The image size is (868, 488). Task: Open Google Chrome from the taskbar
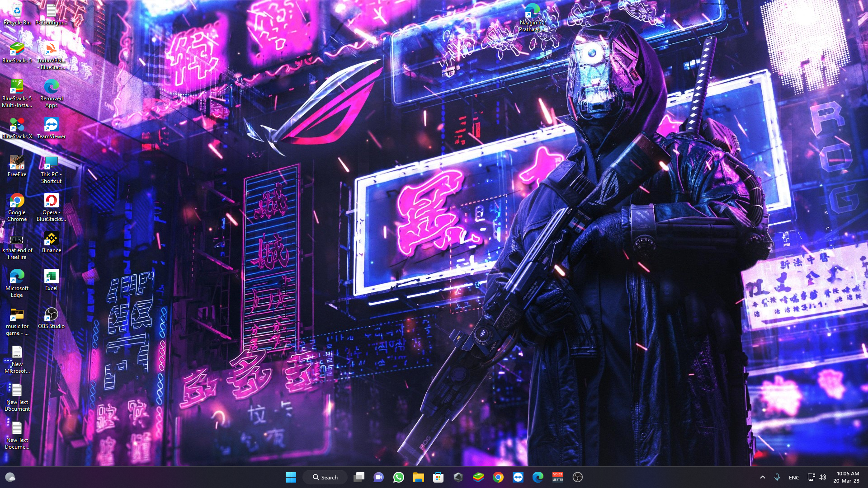coord(498,477)
